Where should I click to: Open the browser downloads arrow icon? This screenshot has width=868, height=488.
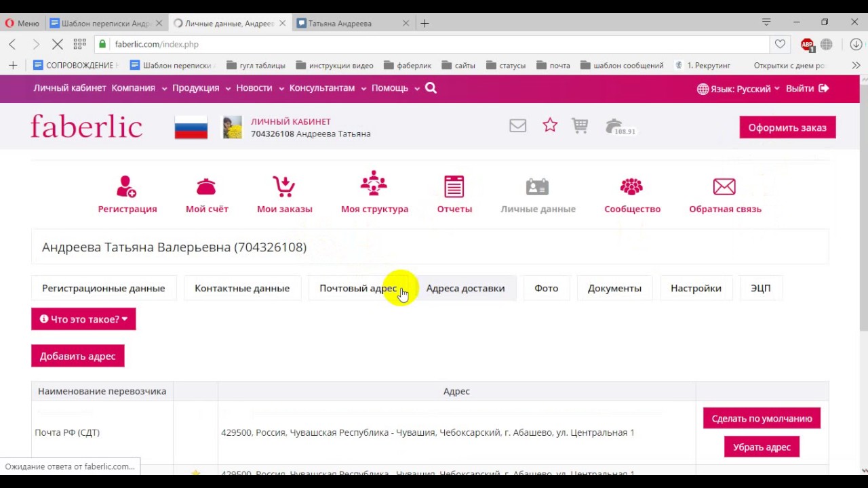[856, 44]
